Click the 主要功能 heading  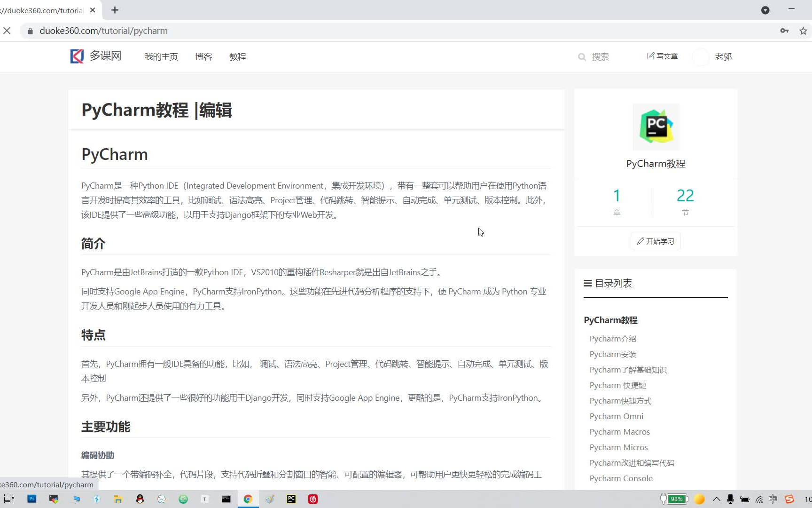click(106, 427)
